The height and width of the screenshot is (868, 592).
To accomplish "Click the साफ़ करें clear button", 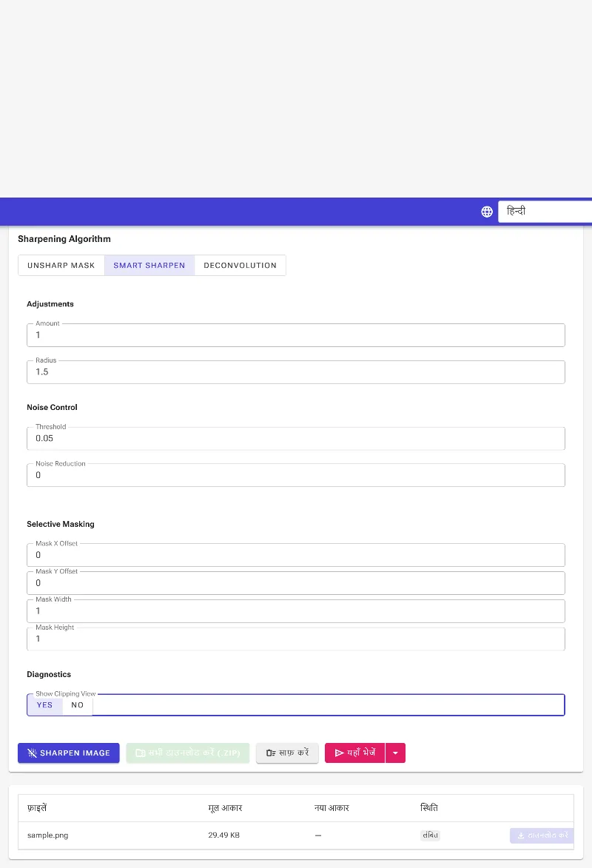I will click(x=287, y=753).
